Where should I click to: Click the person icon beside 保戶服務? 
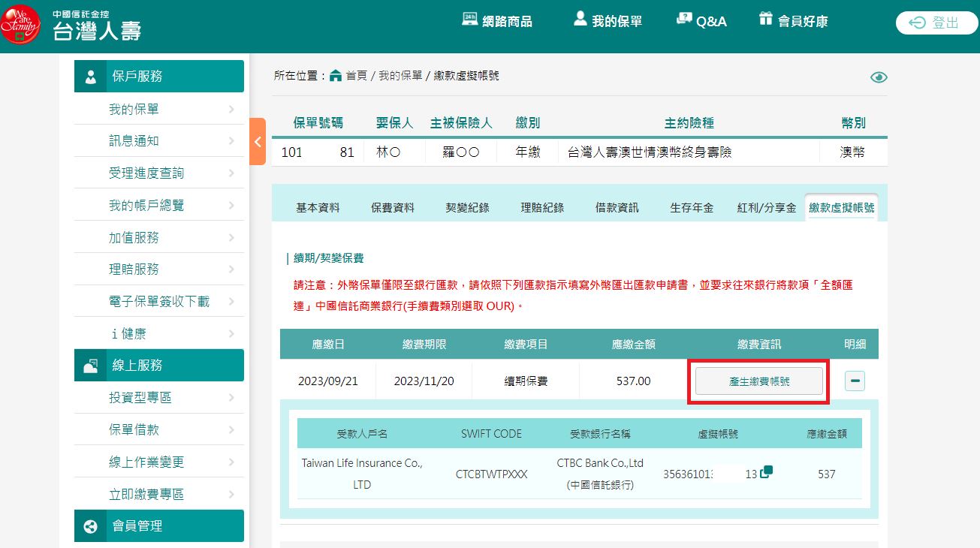[91, 77]
